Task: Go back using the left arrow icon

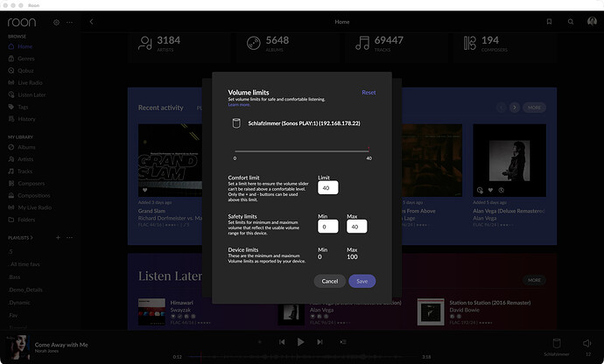Action: (x=91, y=22)
